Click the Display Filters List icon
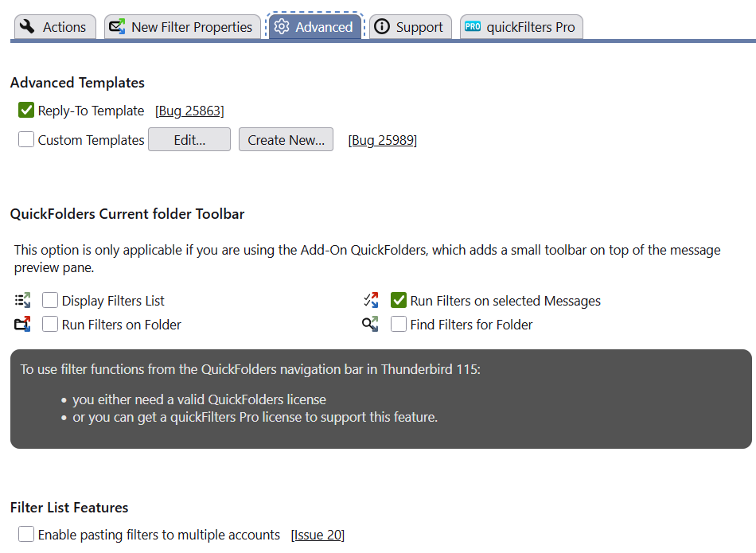This screenshot has width=756, height=553. click(x=22, y=300)
